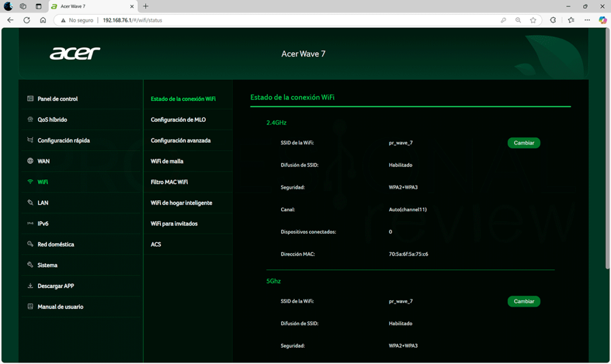The width and height of the screenshot is (611, 364).
Task: Click the address bar URL field
Action: click(296, 20)
